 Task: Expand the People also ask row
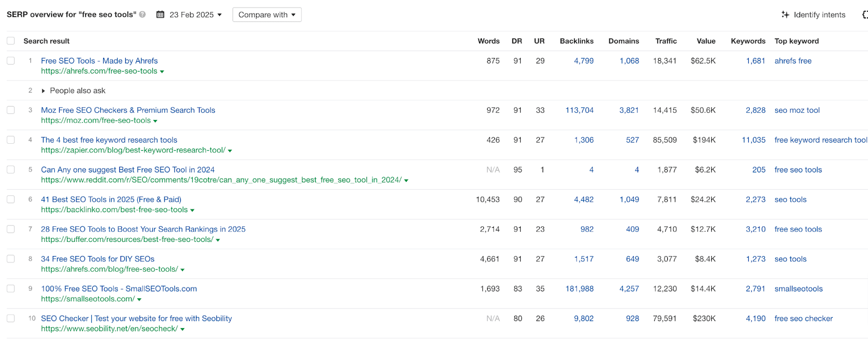[x=43, y=91]
